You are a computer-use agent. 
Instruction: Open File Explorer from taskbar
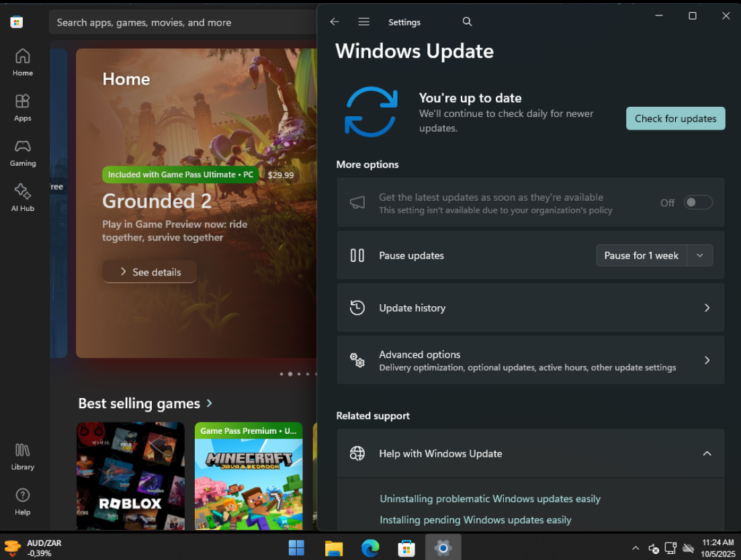pos(334,548)
